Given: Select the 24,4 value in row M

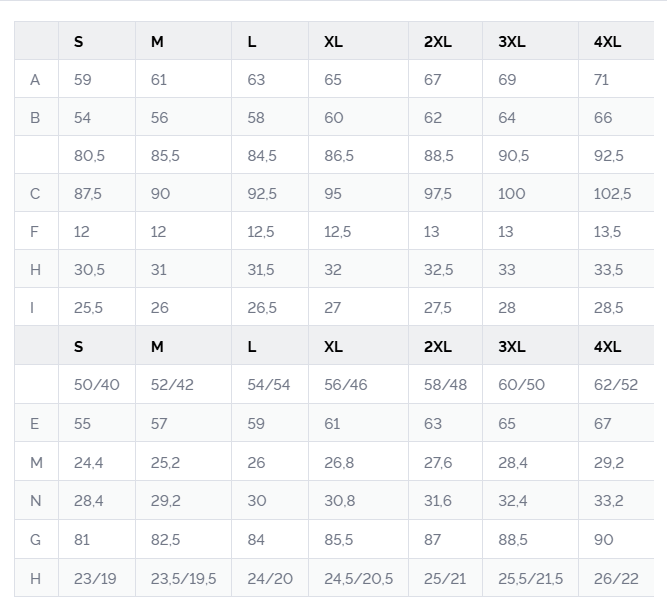Looking at the screenshot, I should click(89, 463).
